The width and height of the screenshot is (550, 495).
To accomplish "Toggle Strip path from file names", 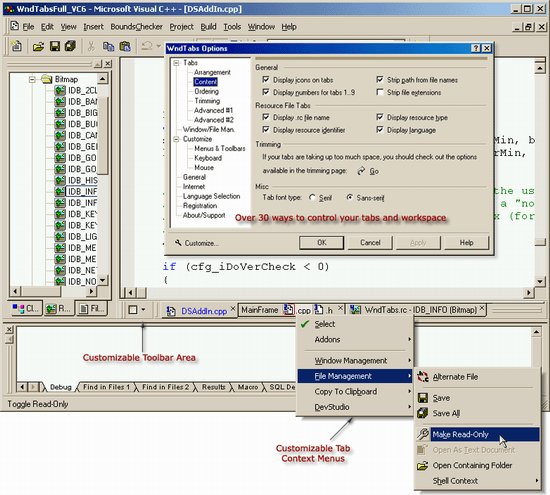I will 380,80.
